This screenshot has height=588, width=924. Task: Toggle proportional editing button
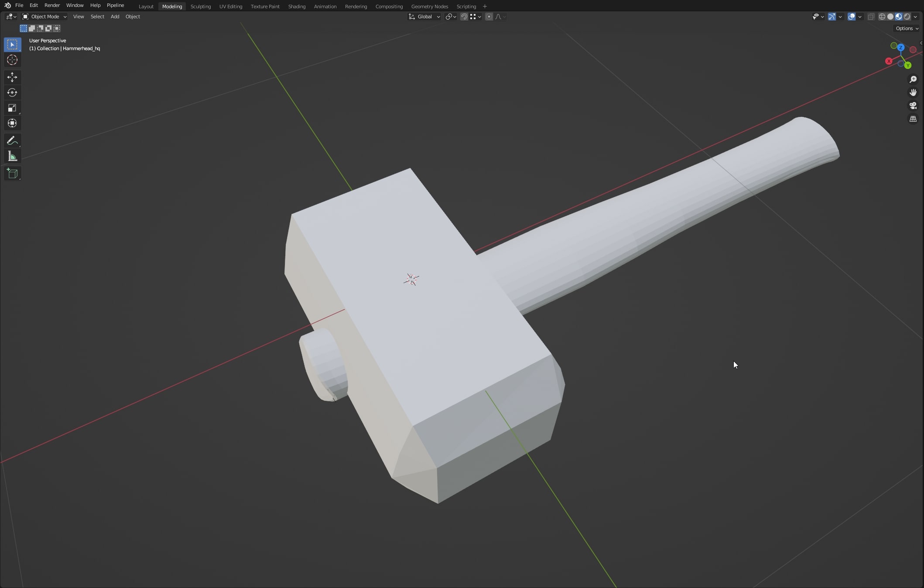click(489, 17)
